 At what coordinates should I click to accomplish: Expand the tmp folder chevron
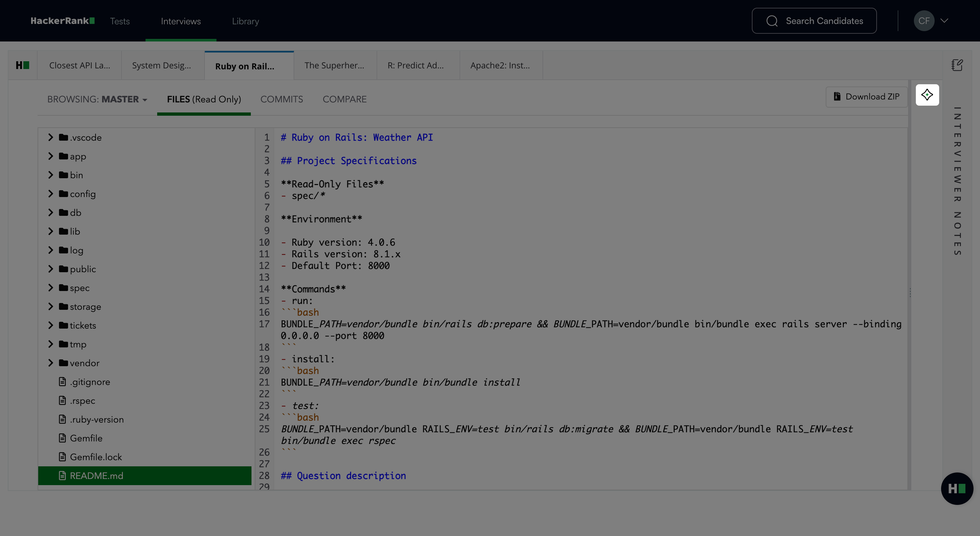51,344
